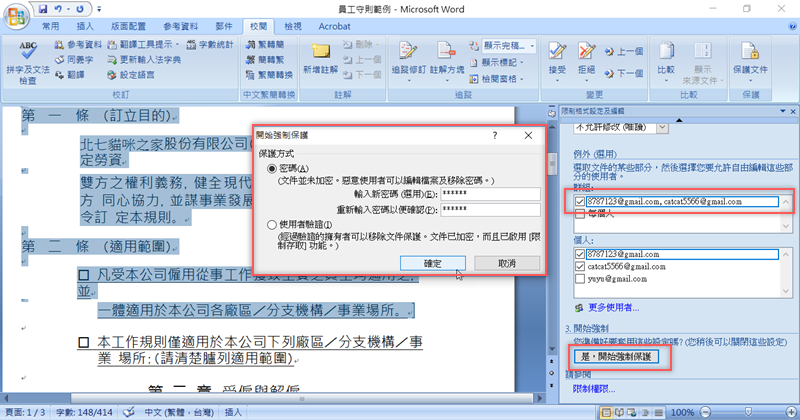
Task: Switch to full screen reading view
Action: (619, 412)
